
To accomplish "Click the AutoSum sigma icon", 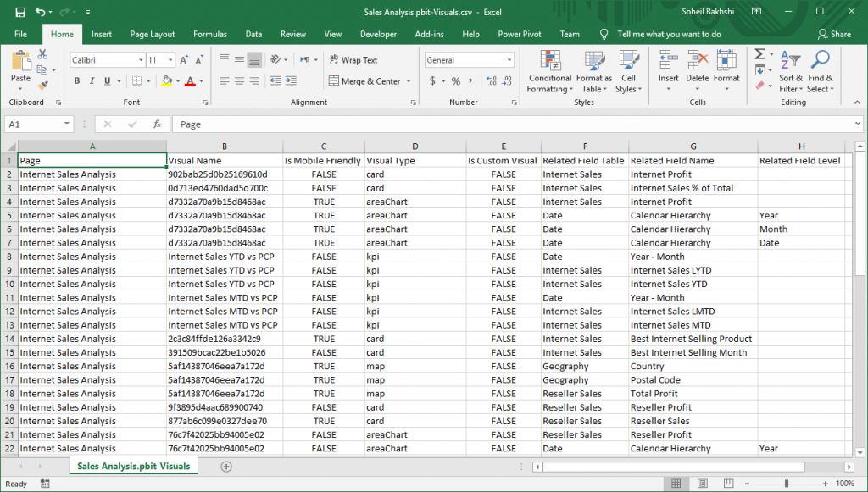I will tap(759, 54).
